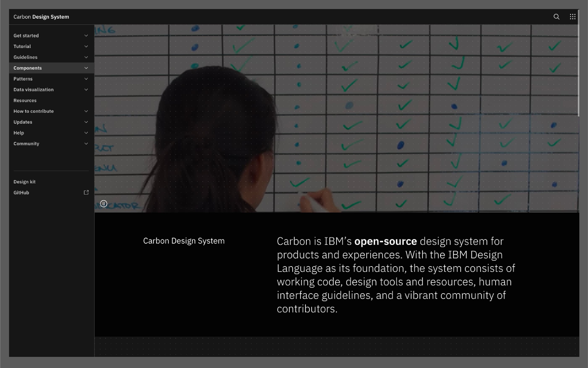
Task: Click the Carbon Design System logo text
Action: point(41,17)
